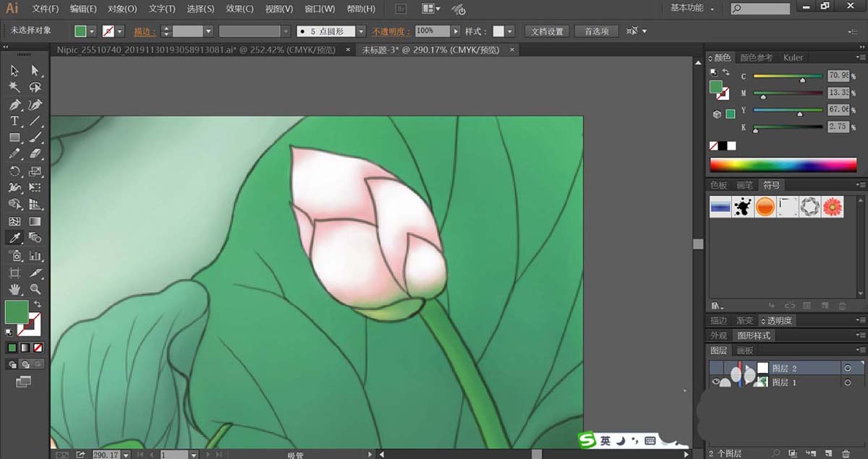Image resolution: width=868 pixels, height=459 pixels.
Task: Swap fill and stroke in toolbox
Action: click(x=37, y=304)
